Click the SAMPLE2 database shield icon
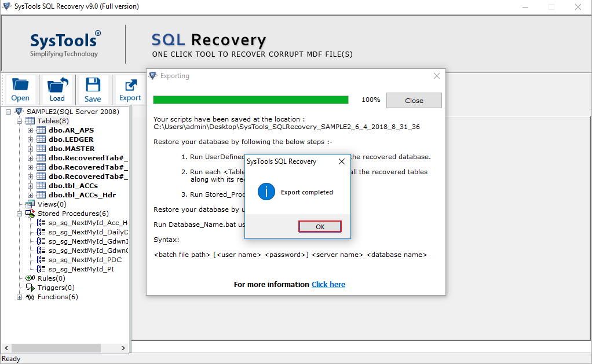Image resolution: width=592 pixels, height=364 pixels. tap(19, 111)
